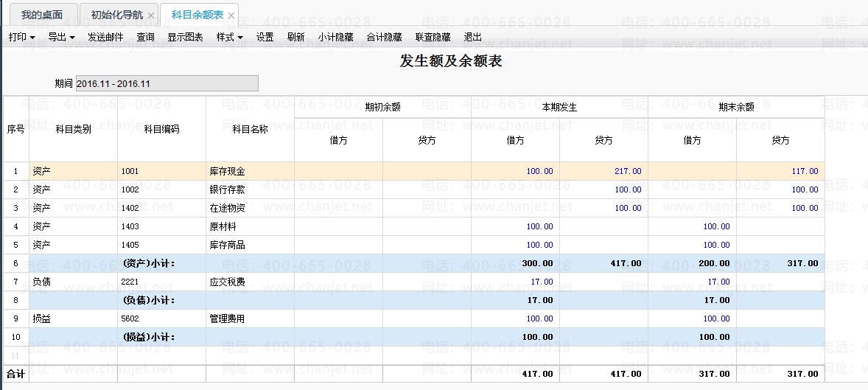Click the 期间 date range field
Viewport: 868px width, 390px height.
click(x=167, y=83)
